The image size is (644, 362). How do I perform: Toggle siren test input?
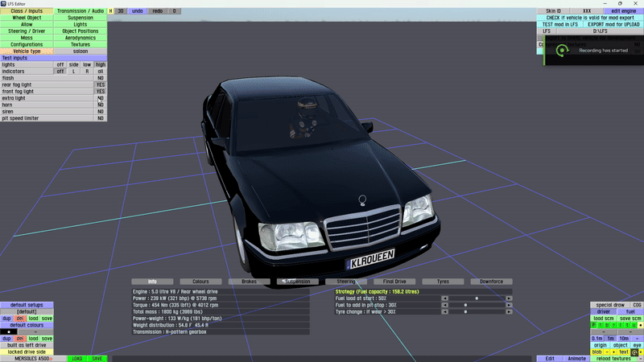click(x=101, y=112)
